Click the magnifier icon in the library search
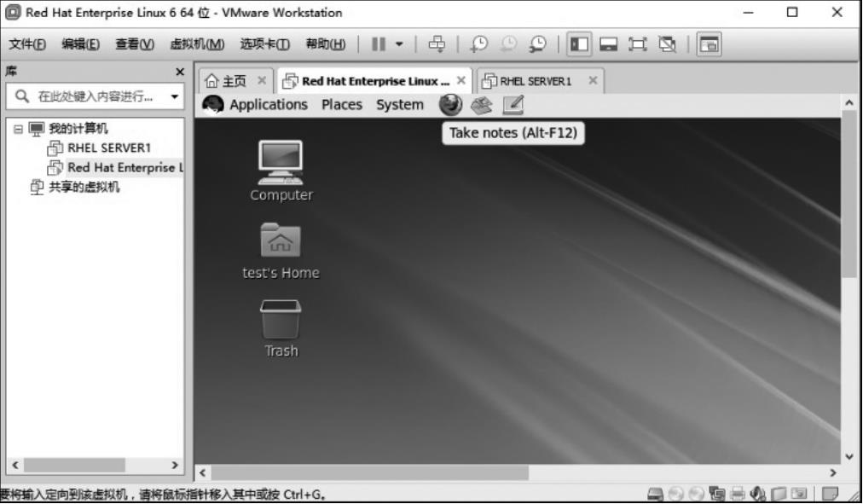The height and width of the screenshot is (504, 863). [21, 96]
